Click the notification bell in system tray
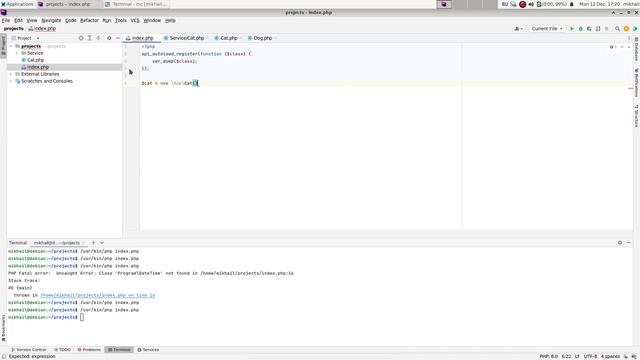 pyautogui.click(x=571, y=4)
